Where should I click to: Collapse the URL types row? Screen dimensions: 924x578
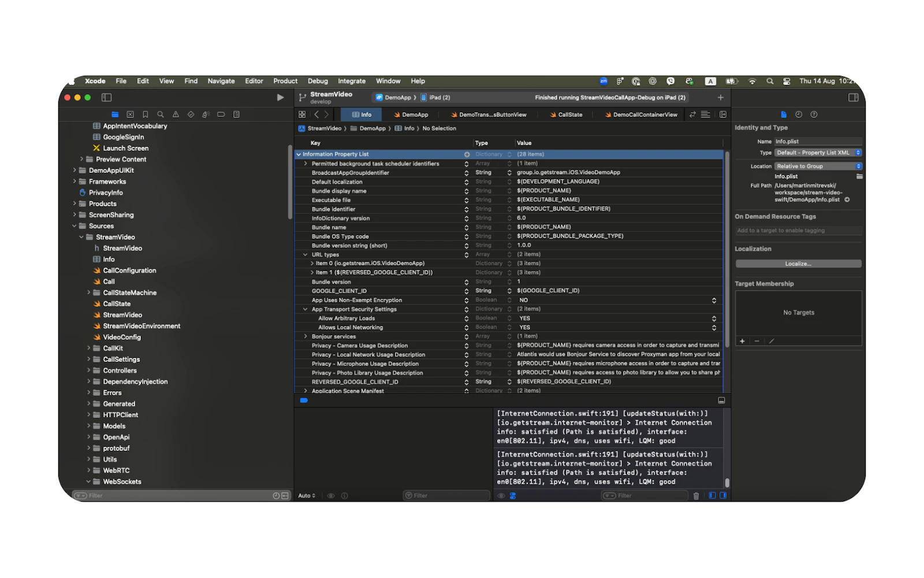click(x=305, y=254)
